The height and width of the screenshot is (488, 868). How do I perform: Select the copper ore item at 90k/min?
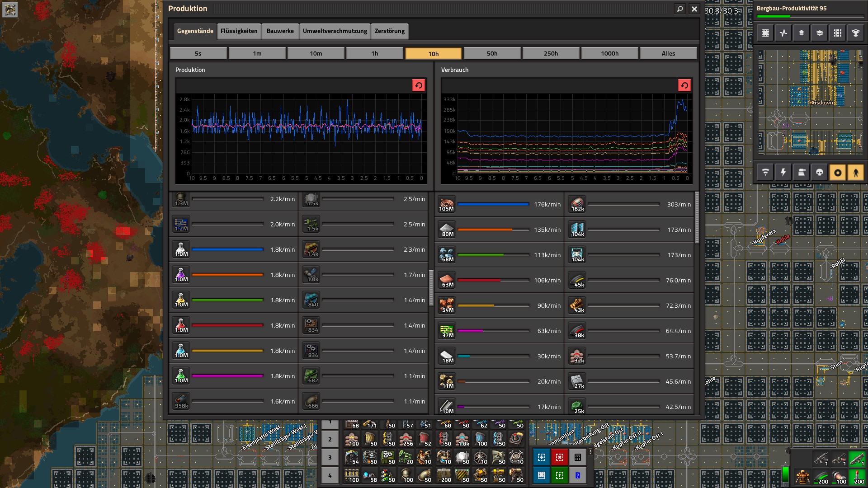446,305
